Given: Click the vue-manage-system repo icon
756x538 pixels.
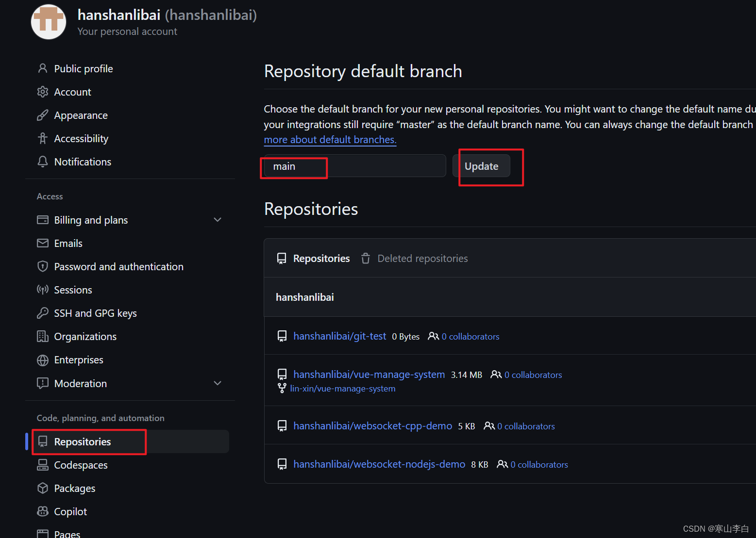Looking at the screenshot, I should click(x=282, y=375).
